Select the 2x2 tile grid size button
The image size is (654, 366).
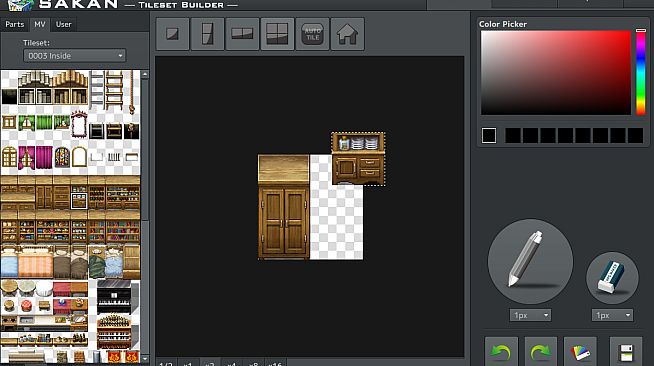(x=277, y=34)
